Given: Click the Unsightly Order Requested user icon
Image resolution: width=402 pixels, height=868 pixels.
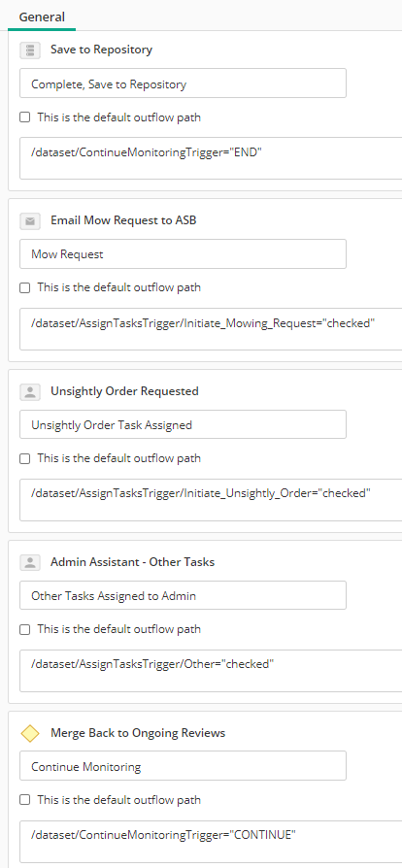Looking at the screenshot, I should (x=30, y=392).
